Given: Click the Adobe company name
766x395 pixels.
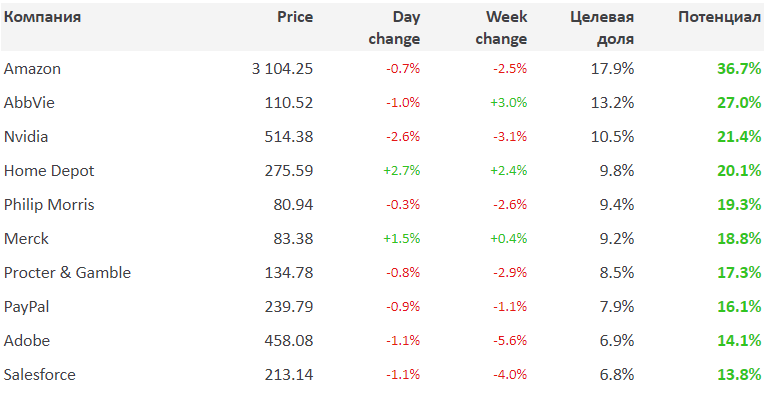Looking at the screenshot, I should coord(27,341).
